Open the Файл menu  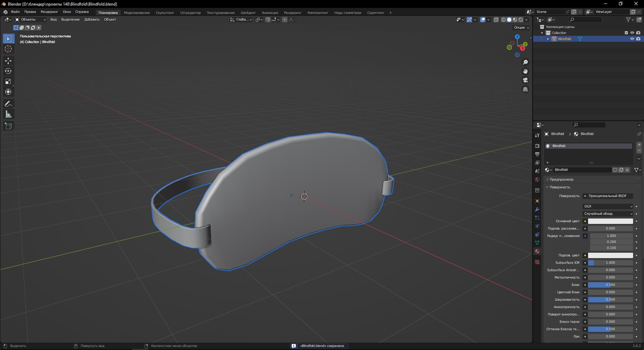click(x=15, y=12)
